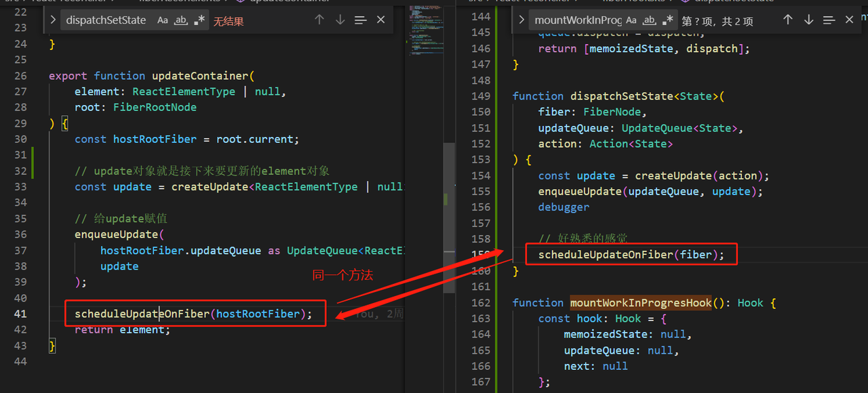Expand replace row in right find widget
The image size is (868, 393).
pos(521,20)
